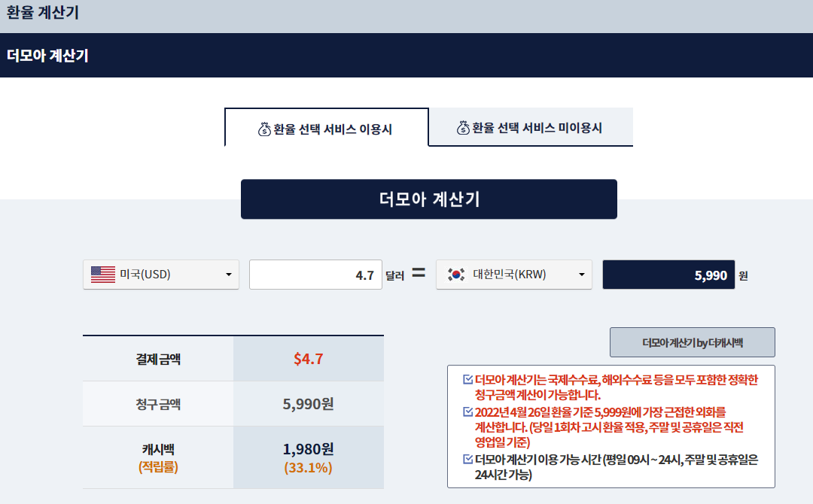Click the 원 unit label after result
This screenshot has height=504, width=813.
743,275
